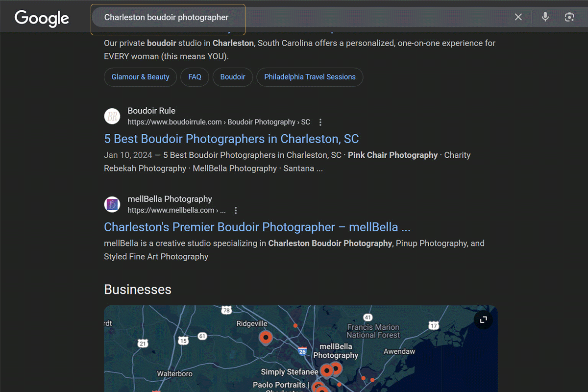The height and width of the screenshot is (392, 588).
Task: Start voice search with microphone
Action: [x=545, y=17]
